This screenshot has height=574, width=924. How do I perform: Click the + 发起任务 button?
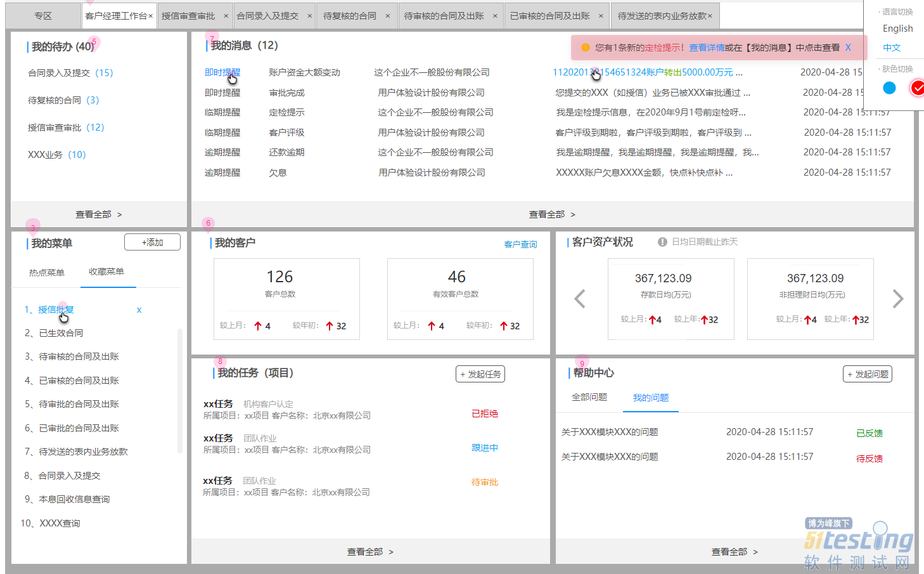coord(480,374)
